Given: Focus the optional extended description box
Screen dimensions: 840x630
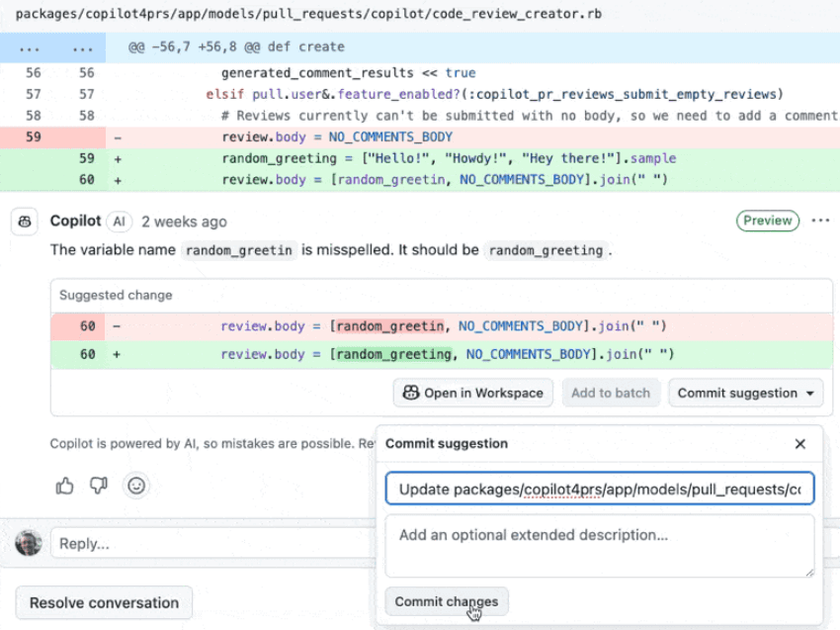Looking at the screenshot, I should point(600,546).
